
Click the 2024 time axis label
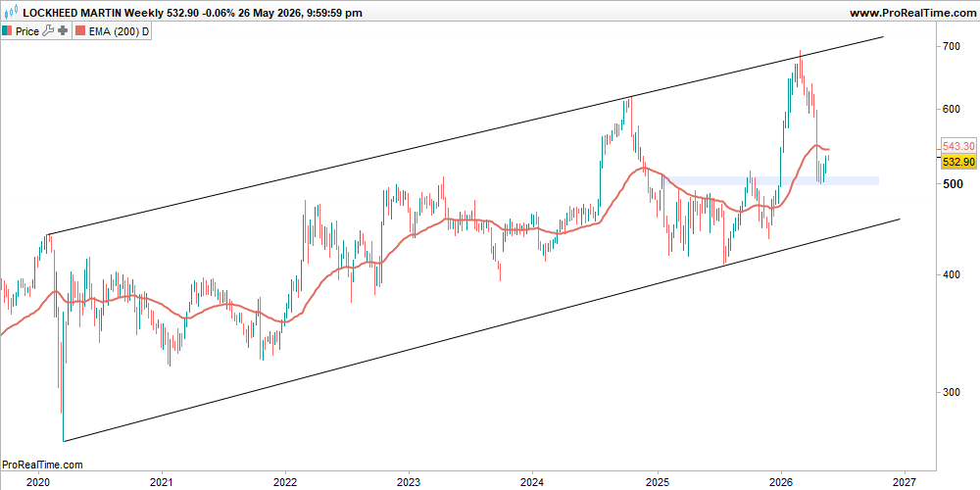tap(532, 482)
